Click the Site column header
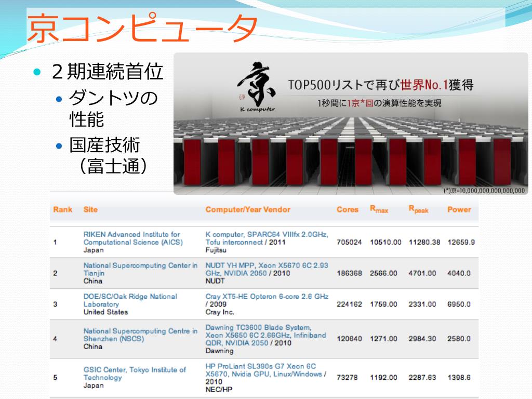The image size is (532, 399). [90, 209]
